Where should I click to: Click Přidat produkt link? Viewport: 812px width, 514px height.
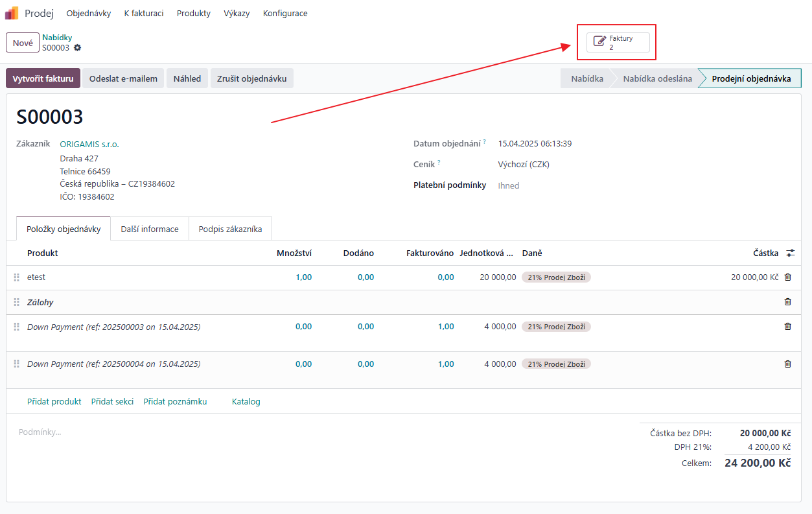[x=54, y=402]
